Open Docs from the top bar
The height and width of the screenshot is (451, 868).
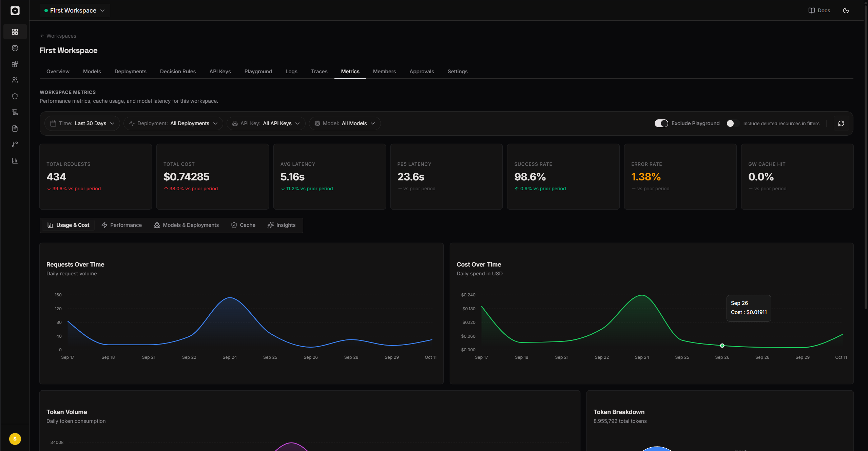coord(819,11)
